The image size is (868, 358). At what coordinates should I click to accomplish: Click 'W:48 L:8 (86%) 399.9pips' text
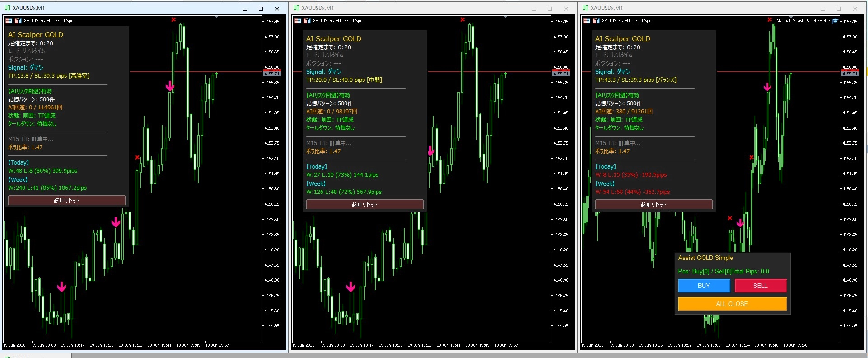coord(43,170)
